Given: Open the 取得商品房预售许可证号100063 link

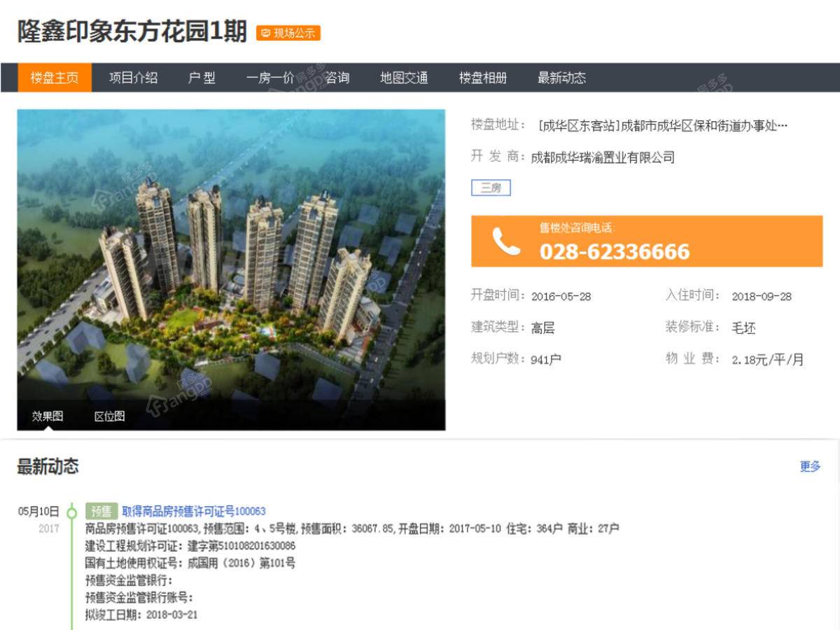Looking at the screenshot, I should 194,512.
